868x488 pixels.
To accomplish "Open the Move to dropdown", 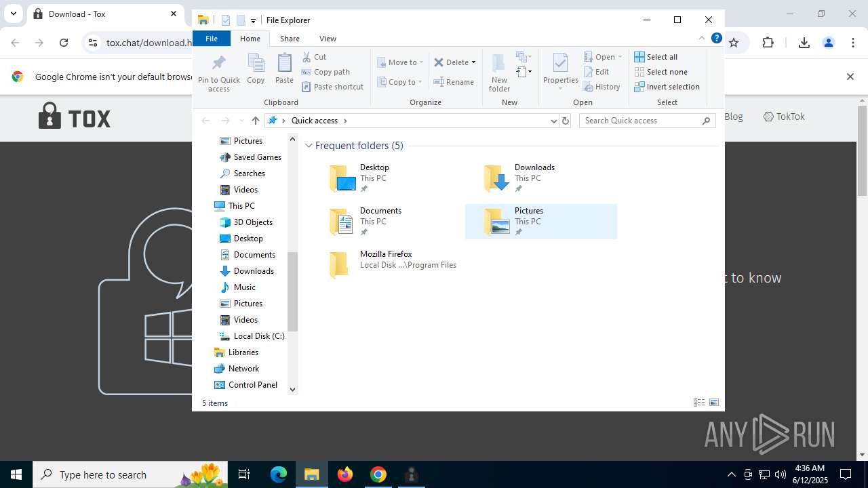I will click(400, 62).
